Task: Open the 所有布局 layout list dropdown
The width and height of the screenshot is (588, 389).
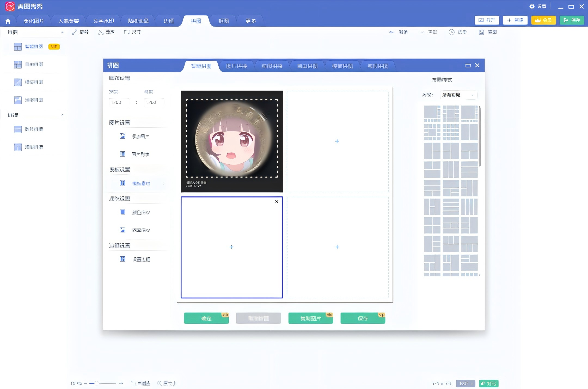Action: click(458, 95)
